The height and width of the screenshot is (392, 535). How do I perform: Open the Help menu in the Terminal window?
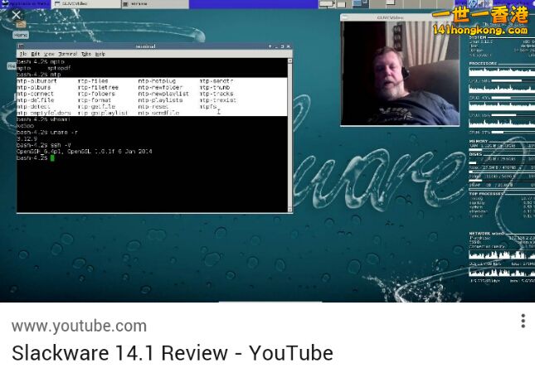click(x=100, y=54)
